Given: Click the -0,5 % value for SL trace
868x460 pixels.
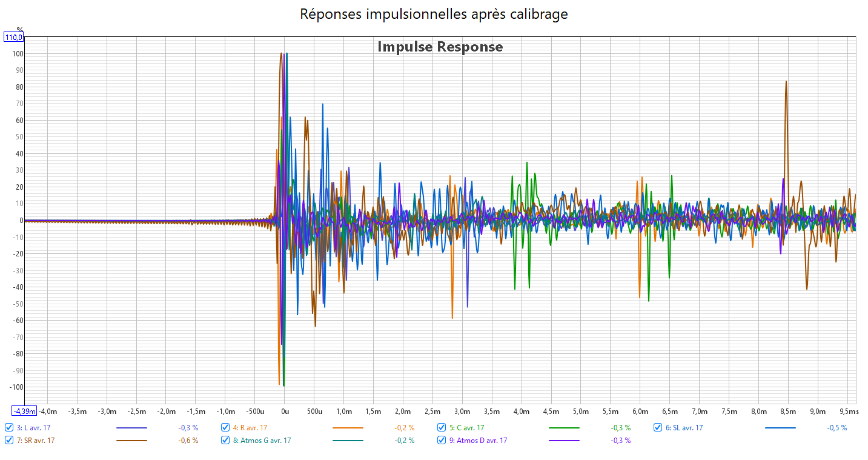Looking at the screenshot, I should [837, 428].
